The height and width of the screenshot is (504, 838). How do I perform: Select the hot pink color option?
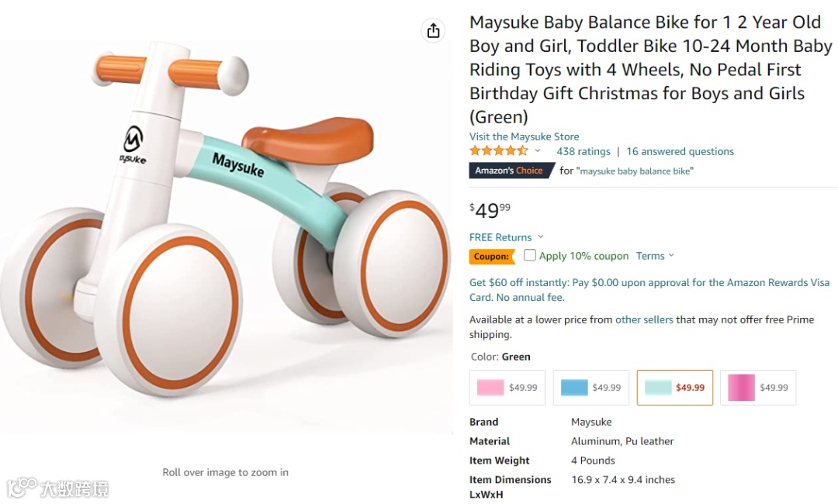[x=757, y=388]
